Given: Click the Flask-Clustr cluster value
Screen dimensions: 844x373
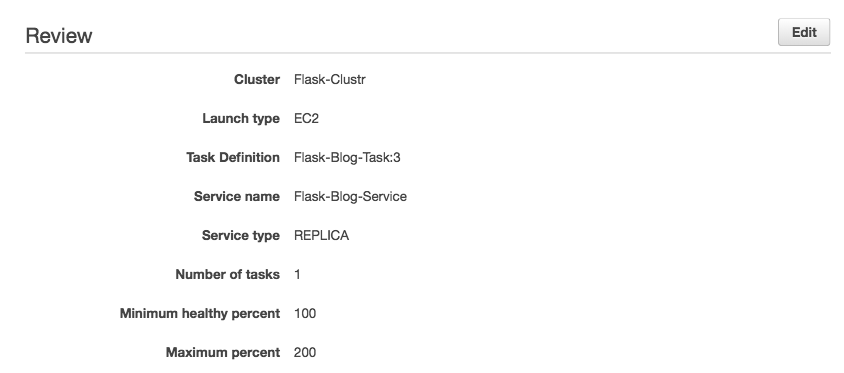Looking at the screenshot, I should [x=329, y=80].
